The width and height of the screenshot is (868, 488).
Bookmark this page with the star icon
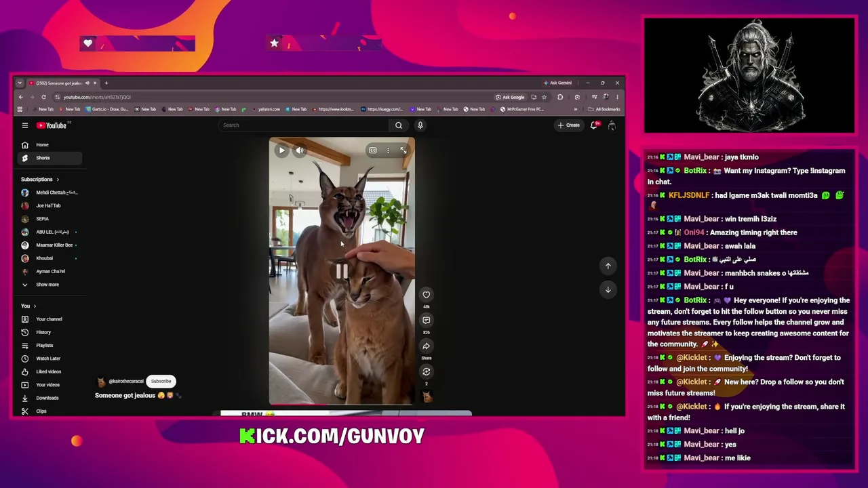click(544, 97)
